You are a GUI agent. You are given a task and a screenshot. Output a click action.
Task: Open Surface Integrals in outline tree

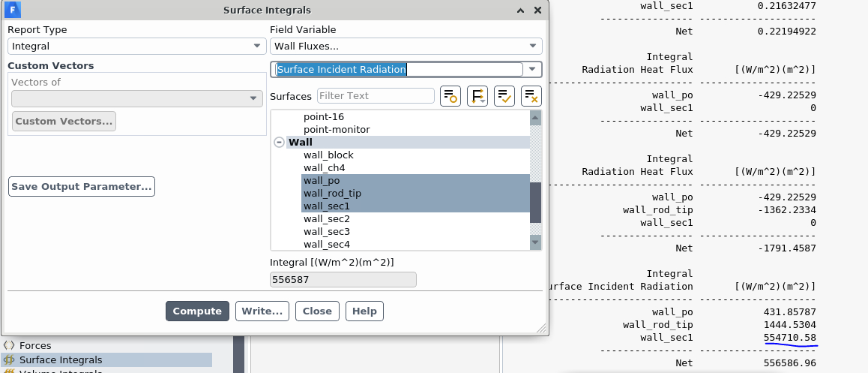(x=61, y=360)
